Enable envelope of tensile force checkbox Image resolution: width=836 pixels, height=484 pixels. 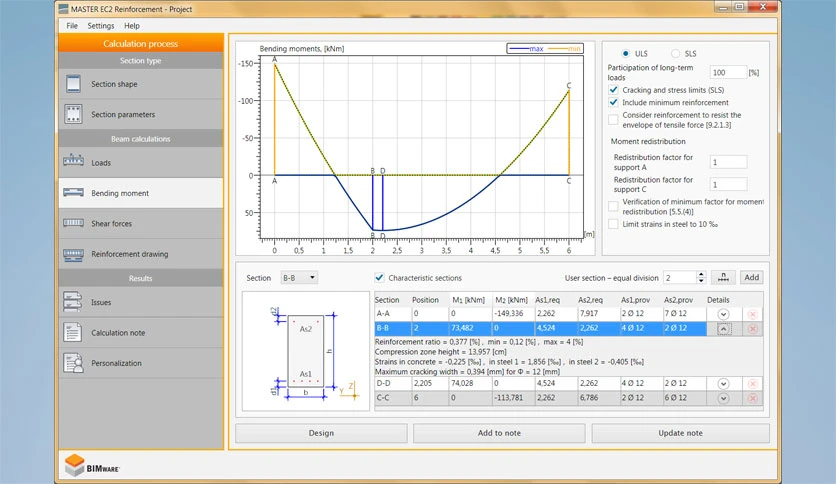pyautogui.click(x=614, y=119)
